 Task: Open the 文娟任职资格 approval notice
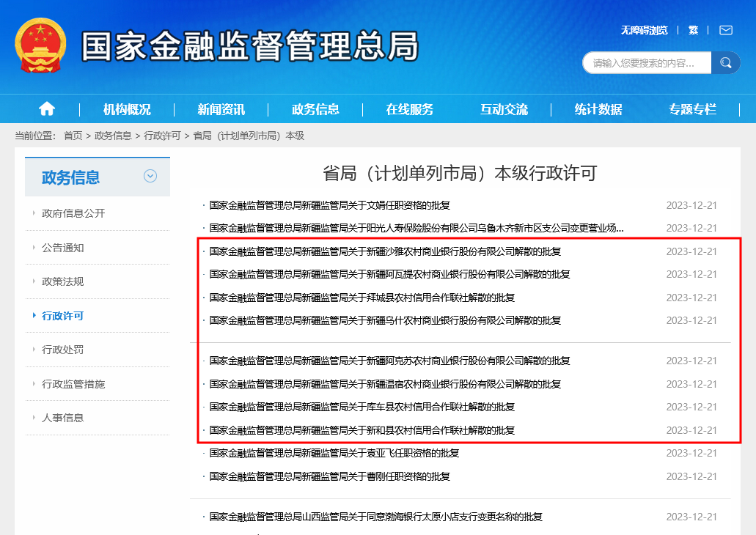329,205
